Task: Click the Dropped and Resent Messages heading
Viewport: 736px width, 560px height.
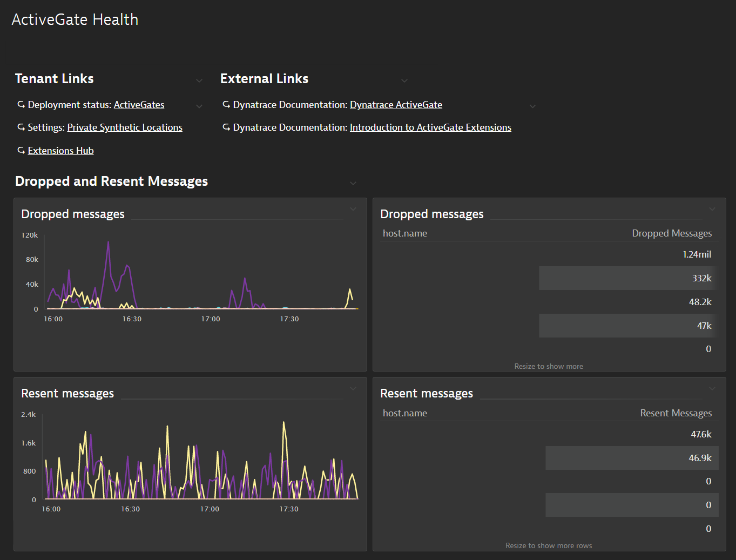Action: tap(111, 181)
